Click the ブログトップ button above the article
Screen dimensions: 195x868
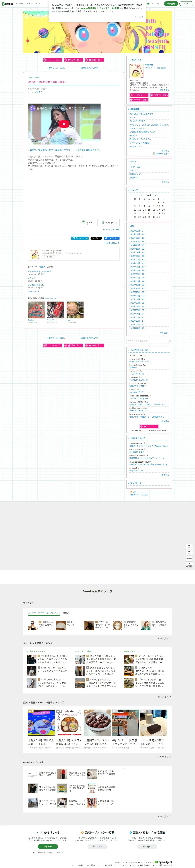pos(53,60)
